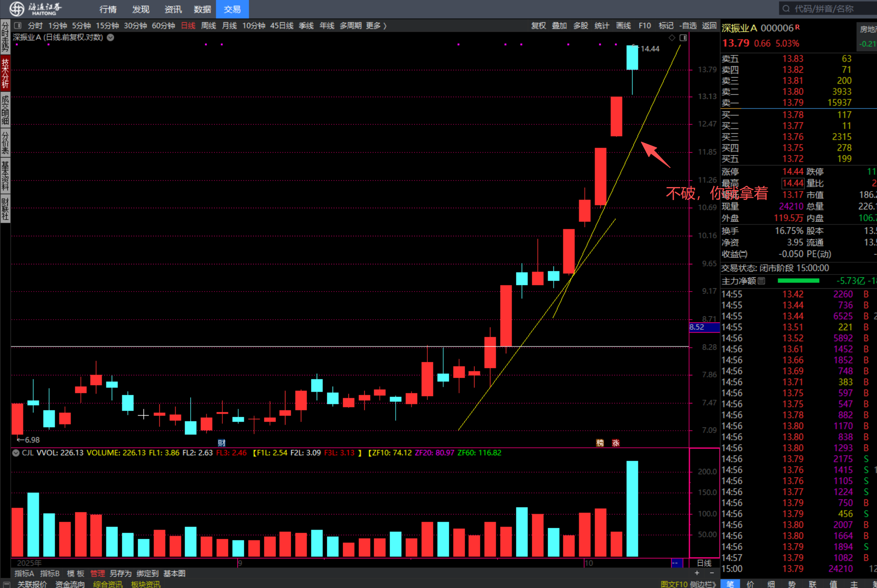
Task: Zoom in the chart with plus icon
Action: [697, 573]
